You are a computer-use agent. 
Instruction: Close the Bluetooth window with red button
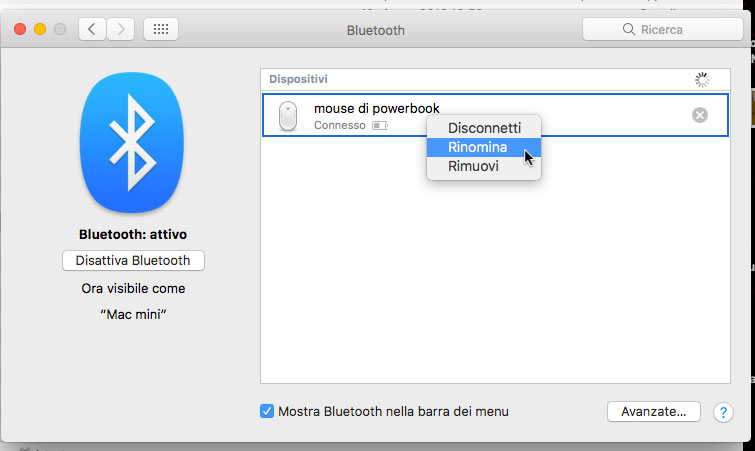(x=20, y=29)
